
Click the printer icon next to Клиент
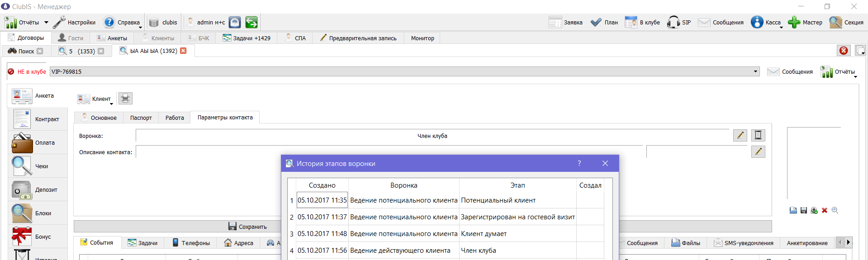point(125,98)
